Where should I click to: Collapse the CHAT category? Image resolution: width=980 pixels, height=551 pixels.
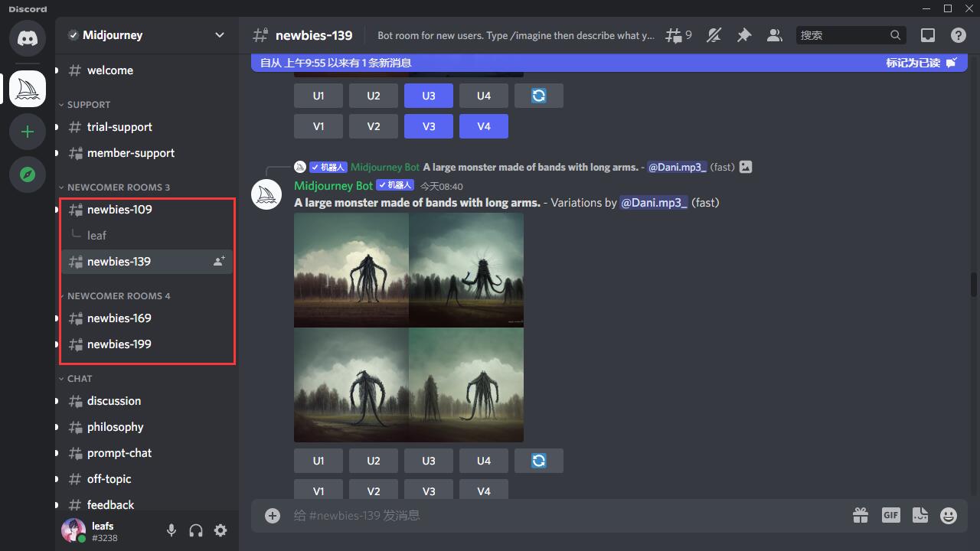[x=79, y=379]
